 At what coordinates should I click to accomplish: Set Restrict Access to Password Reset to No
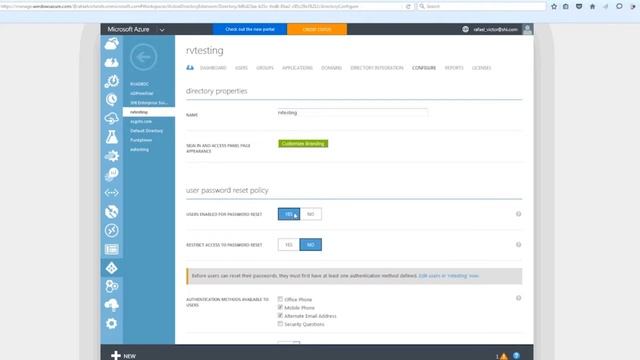click(x=311, y=244)
